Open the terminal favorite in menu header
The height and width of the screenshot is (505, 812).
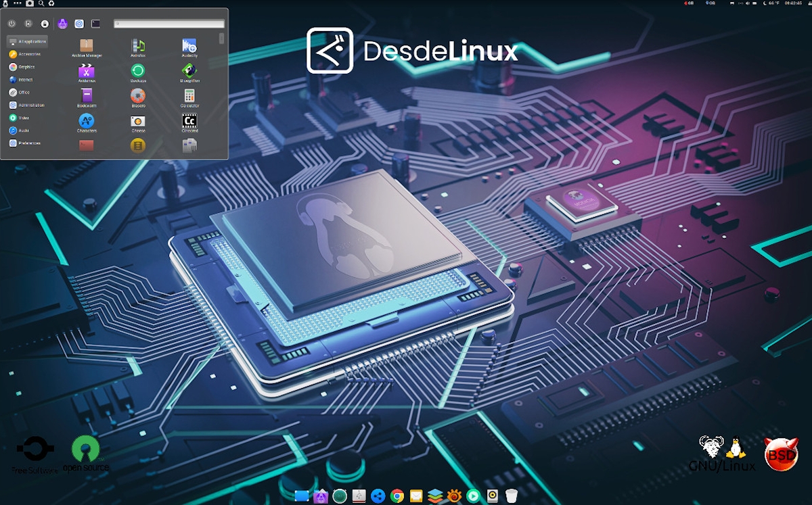[96, 24]
